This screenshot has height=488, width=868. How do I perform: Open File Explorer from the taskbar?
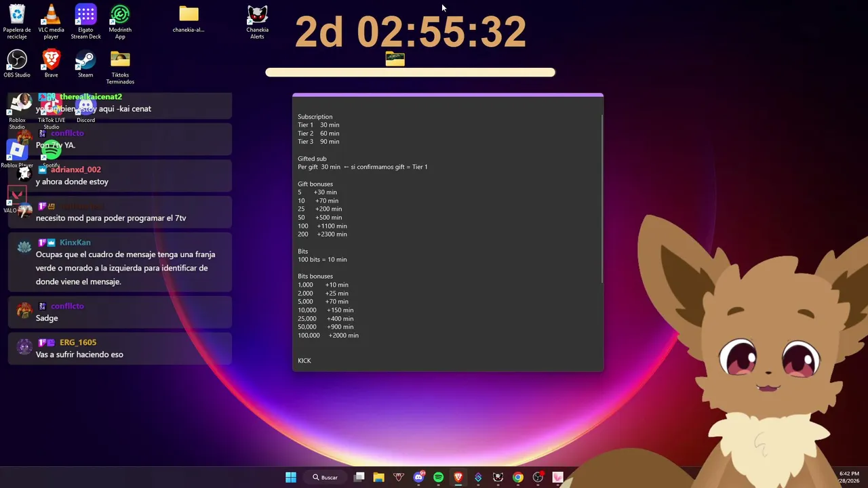tap(378, 477)
